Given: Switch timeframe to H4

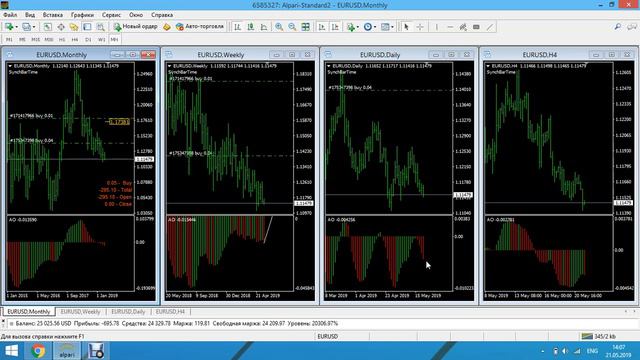Looking at the screenshot, I should coord(75,40).
